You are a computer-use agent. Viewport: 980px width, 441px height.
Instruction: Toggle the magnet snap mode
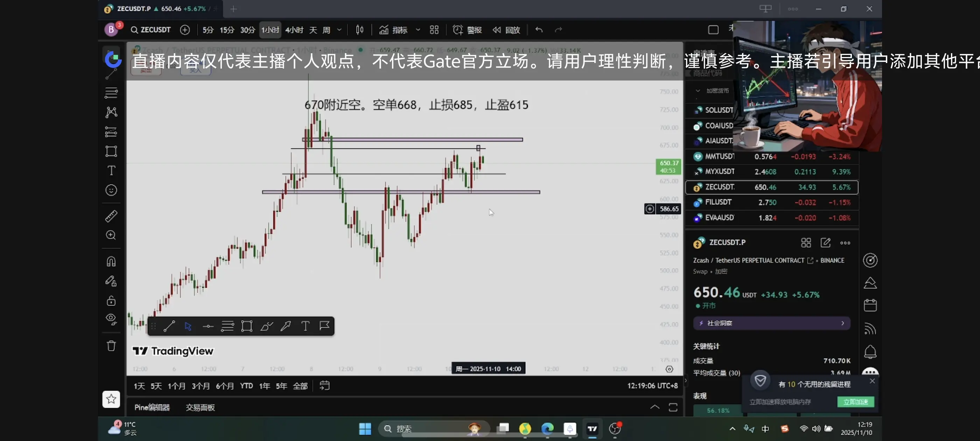(x=111, y=261)
